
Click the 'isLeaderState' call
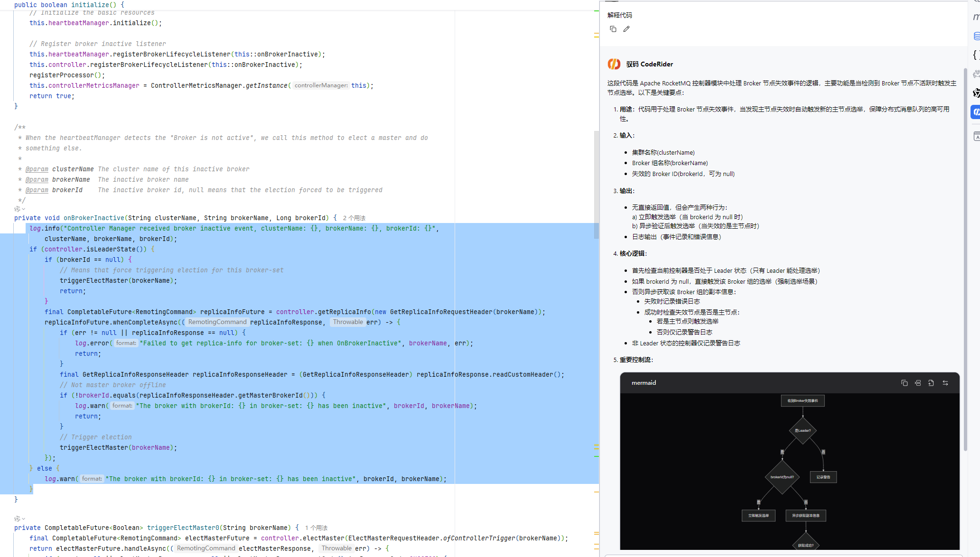pos(111,250)
